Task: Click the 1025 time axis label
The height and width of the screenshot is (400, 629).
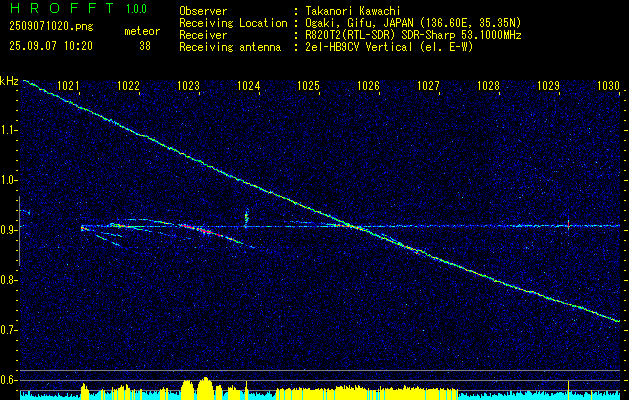Action: 308,85
